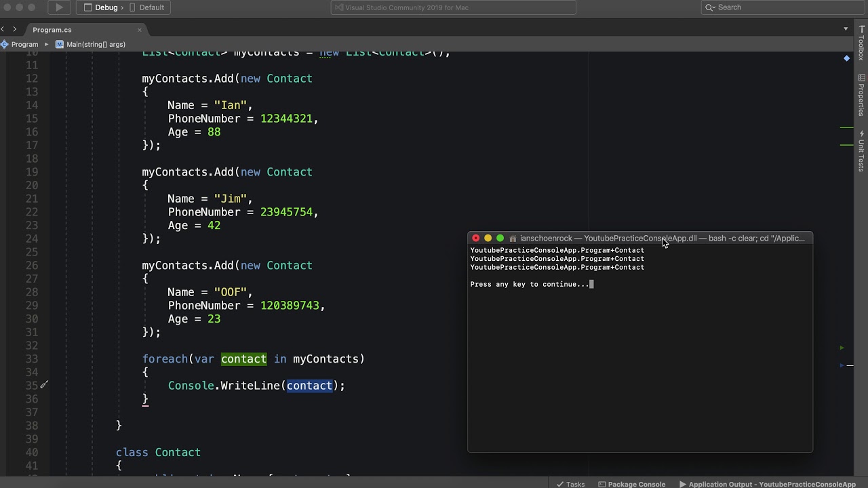Open the Package Console pad

tap(631, 484)
